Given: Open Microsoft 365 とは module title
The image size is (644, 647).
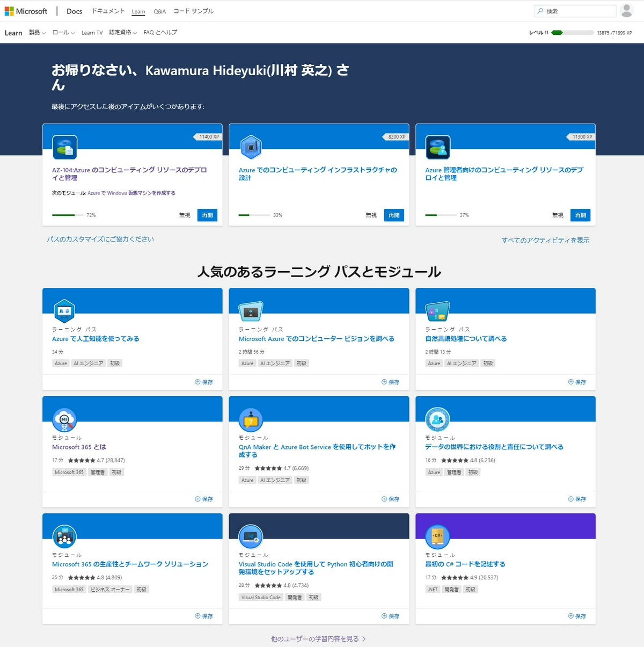Looking at the screenshot, I should pos(79,447).
